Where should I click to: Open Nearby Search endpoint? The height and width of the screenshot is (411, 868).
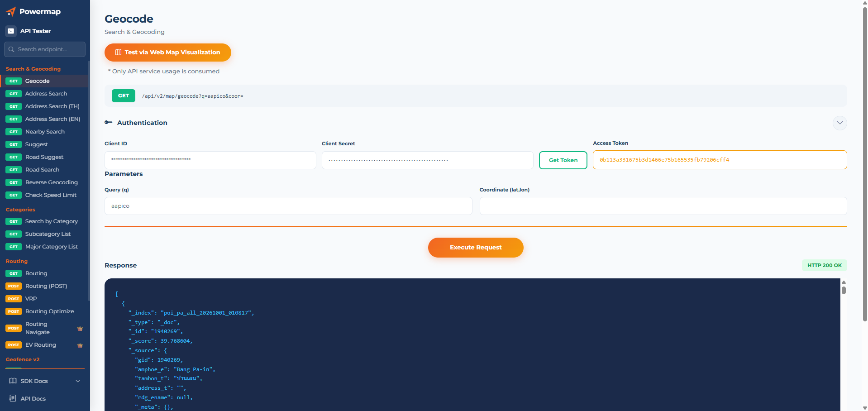click(x=44, y=132)
